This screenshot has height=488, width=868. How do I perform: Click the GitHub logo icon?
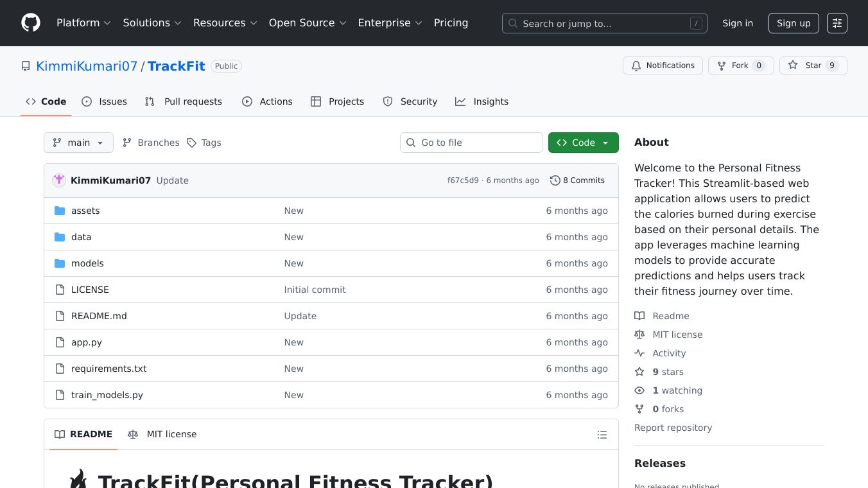(31, 23)
